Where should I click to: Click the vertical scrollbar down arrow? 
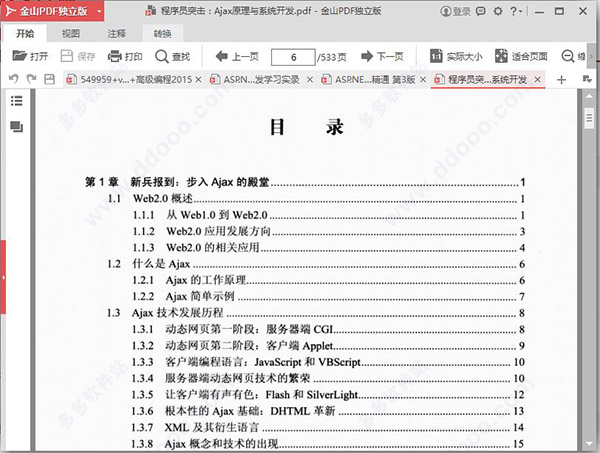coord(589,444)
